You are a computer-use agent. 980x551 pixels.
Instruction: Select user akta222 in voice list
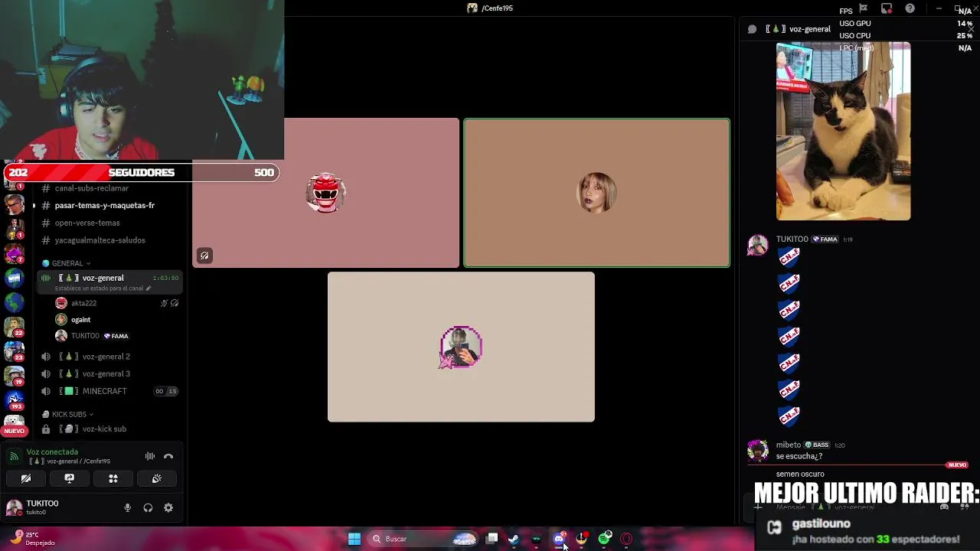pyautogui.click(x=83, y=303)
